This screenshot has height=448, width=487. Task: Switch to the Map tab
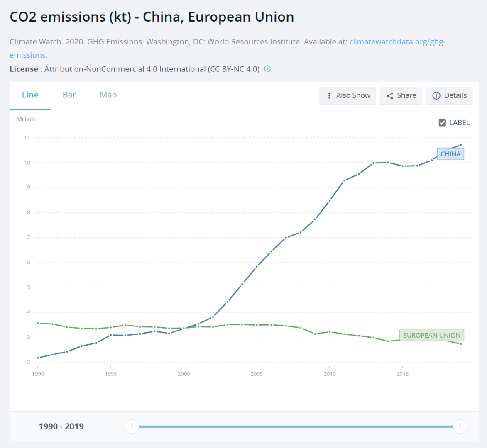pyautogui.click(x=108, y=95)
